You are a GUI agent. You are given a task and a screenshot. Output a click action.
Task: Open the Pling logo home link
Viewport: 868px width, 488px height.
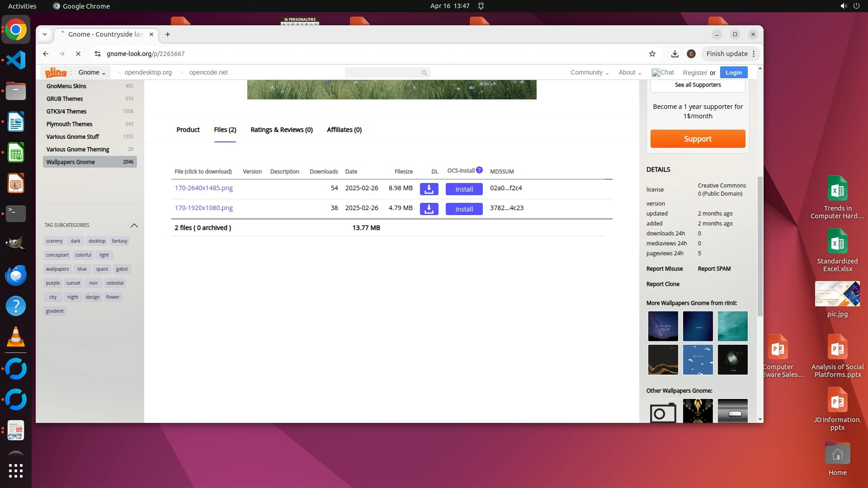click(56, 72)
